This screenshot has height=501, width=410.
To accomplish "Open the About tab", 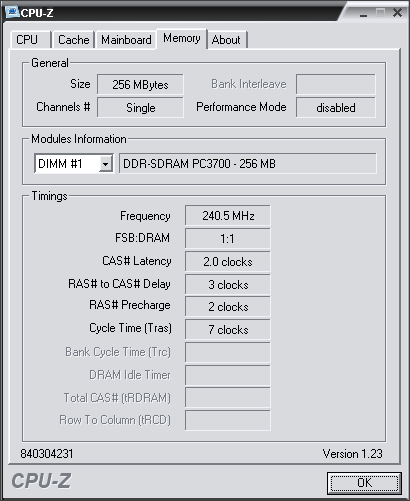I will point(226,40).
